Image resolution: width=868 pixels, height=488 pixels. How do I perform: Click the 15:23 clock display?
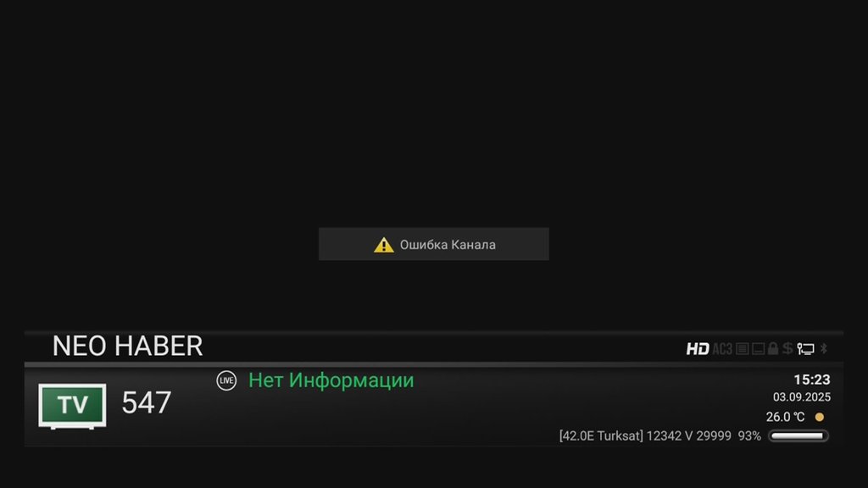(811, 380)
